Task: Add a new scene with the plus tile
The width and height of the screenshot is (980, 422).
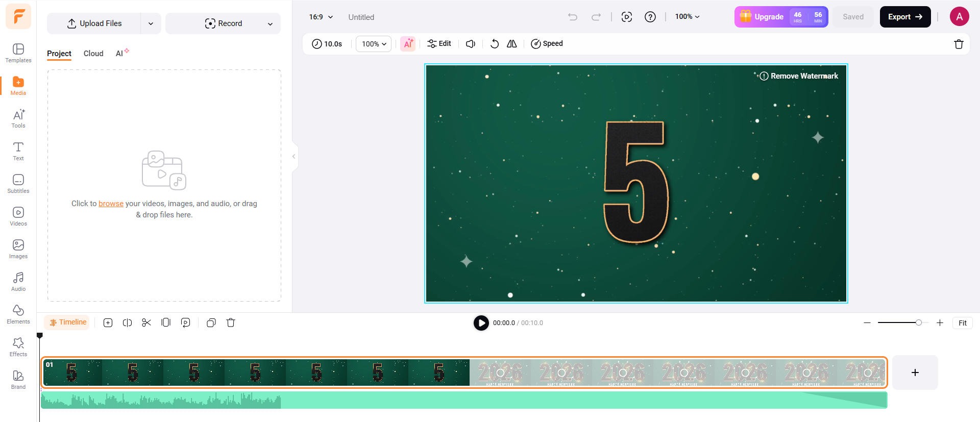Action: 915,373
